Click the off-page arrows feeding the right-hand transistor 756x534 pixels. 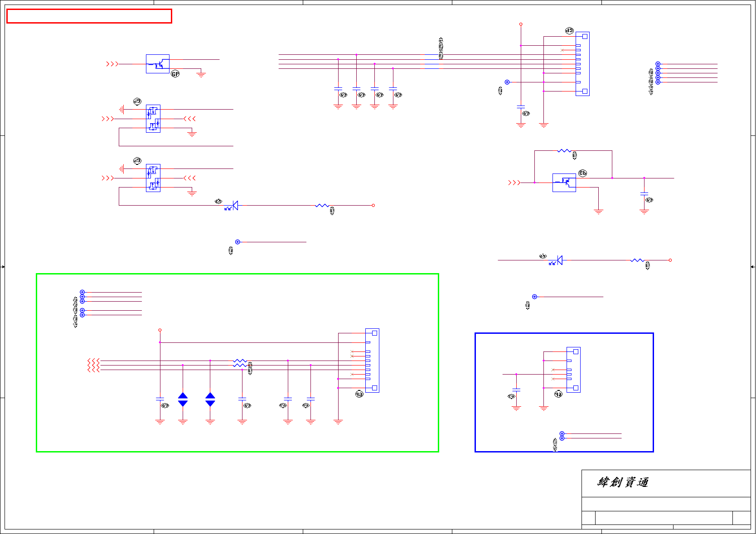[x=514, y=183]
